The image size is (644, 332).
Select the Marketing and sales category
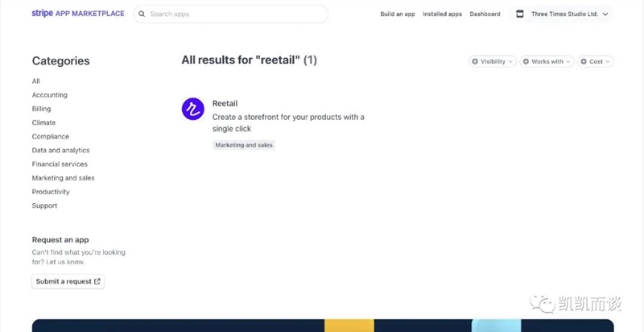64,178
